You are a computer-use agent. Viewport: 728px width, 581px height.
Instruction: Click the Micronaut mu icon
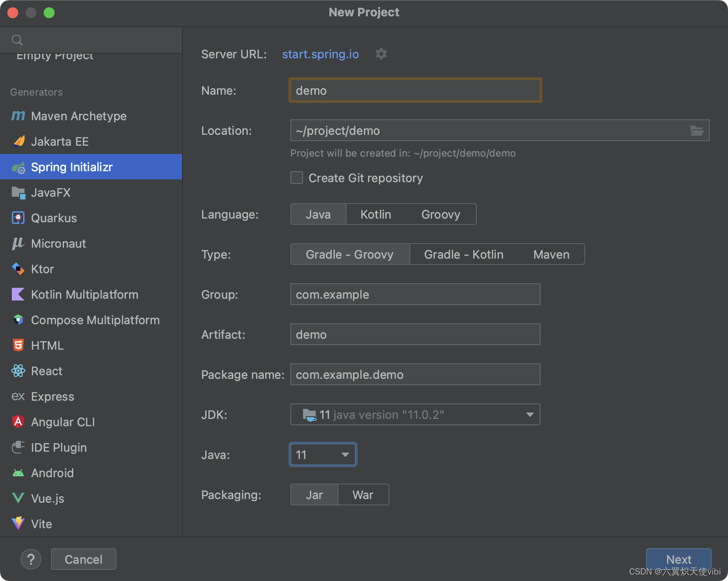pyautogui.click(x=18, y=244)
